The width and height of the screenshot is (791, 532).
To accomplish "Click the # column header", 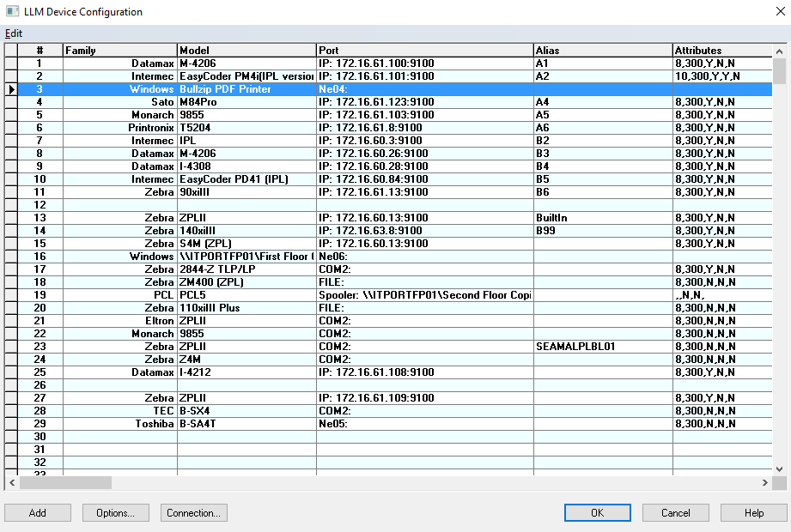I will 40,51.
